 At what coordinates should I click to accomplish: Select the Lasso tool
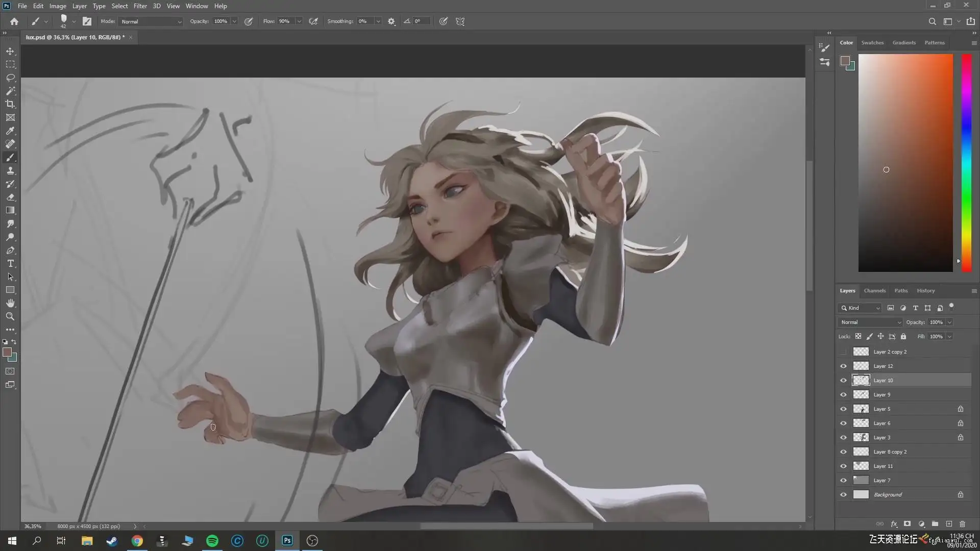(x=10, y=78)
